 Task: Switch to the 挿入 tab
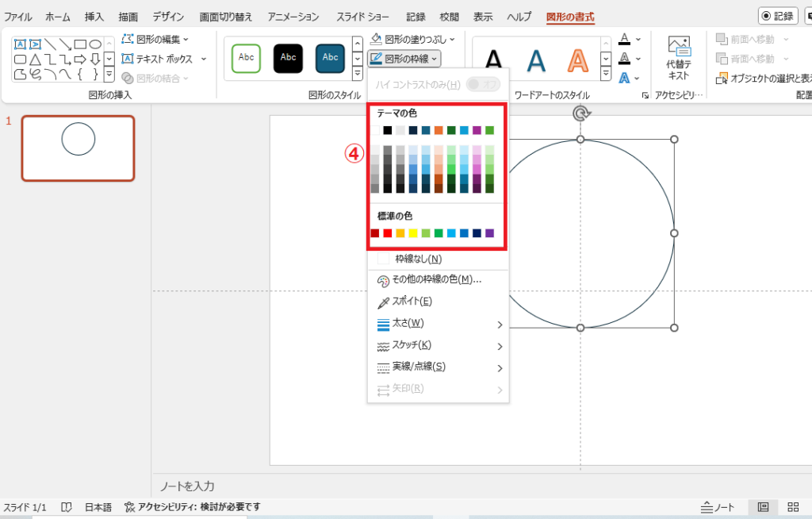coord(94,17)
